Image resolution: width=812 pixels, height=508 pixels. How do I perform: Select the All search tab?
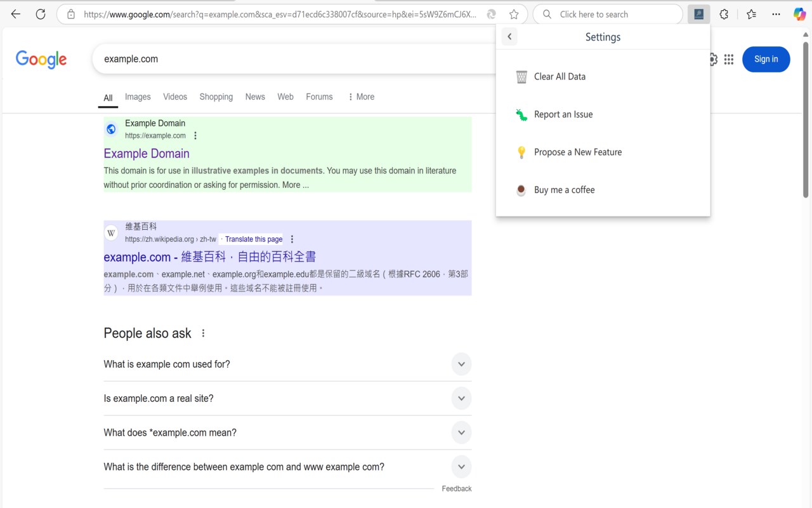click(x=108, y=98)
